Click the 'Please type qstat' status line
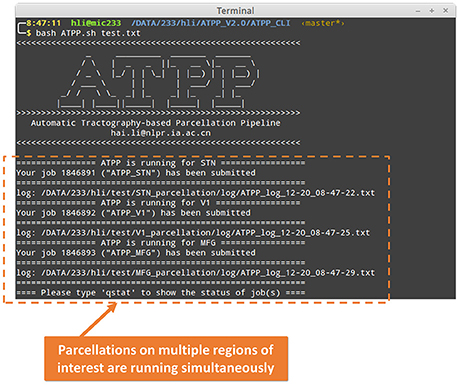This screenshot has width=459, height=385. (x=161, y=293)
